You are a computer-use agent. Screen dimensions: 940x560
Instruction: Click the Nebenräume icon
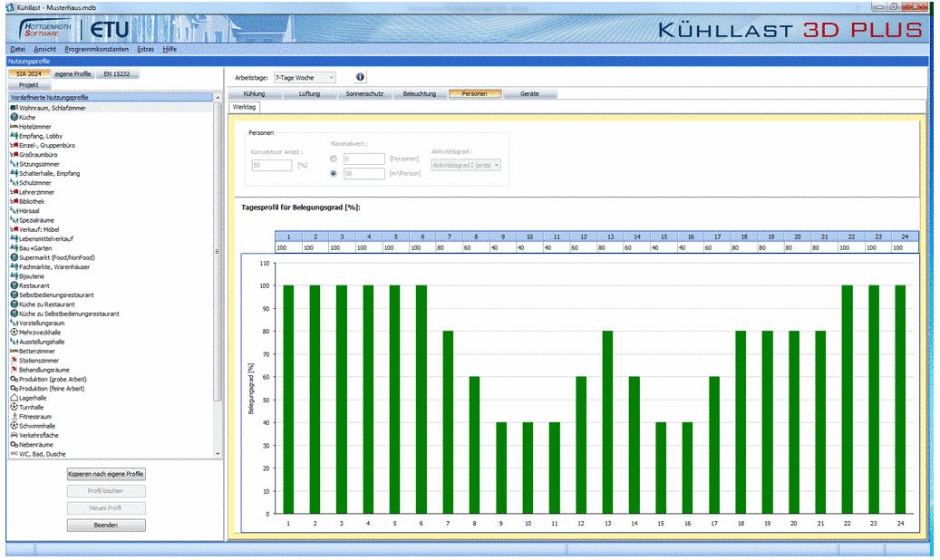tap(14, 444)
